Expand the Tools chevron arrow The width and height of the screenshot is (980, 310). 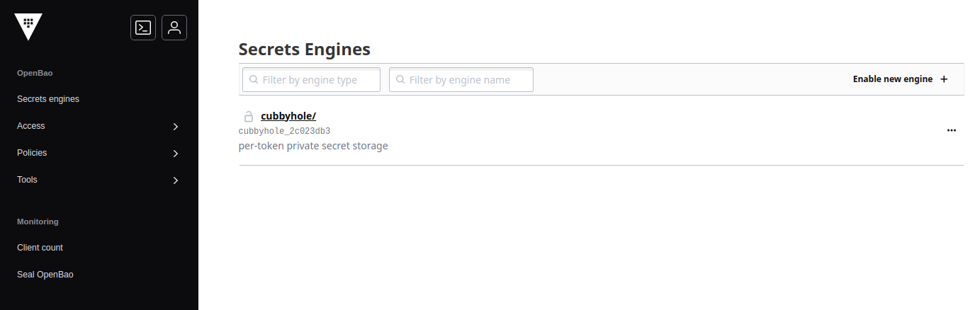coord(176,180)
